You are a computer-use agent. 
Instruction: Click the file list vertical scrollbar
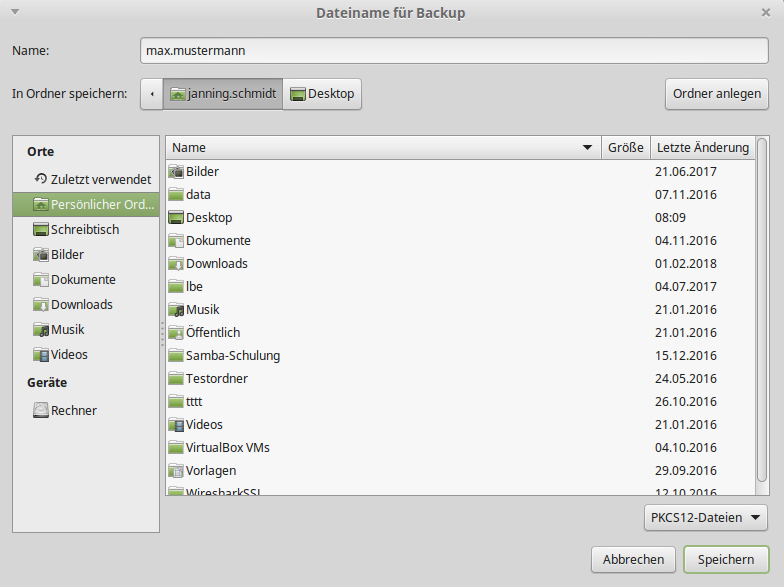tap(762, 300)
